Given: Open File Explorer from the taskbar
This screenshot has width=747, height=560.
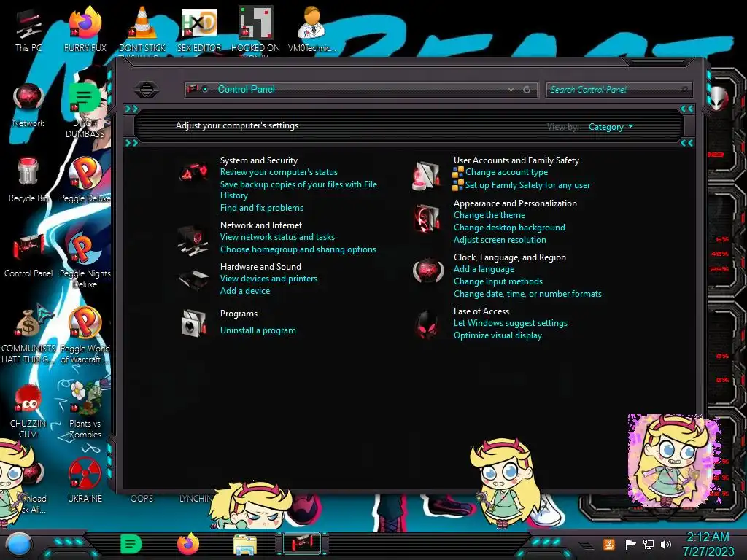Looking at the screenshot, I should pyautogui.click(x=245, y=544).
